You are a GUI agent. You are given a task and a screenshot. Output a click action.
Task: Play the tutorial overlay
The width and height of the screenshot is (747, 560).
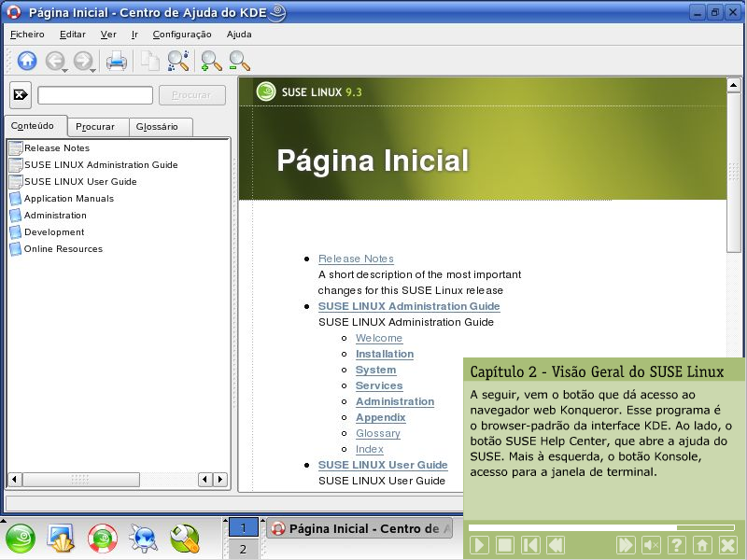[x=479, y=545]
